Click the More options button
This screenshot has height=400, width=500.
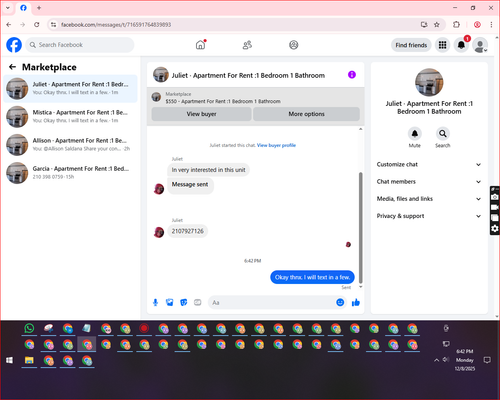tap(306, 114)
